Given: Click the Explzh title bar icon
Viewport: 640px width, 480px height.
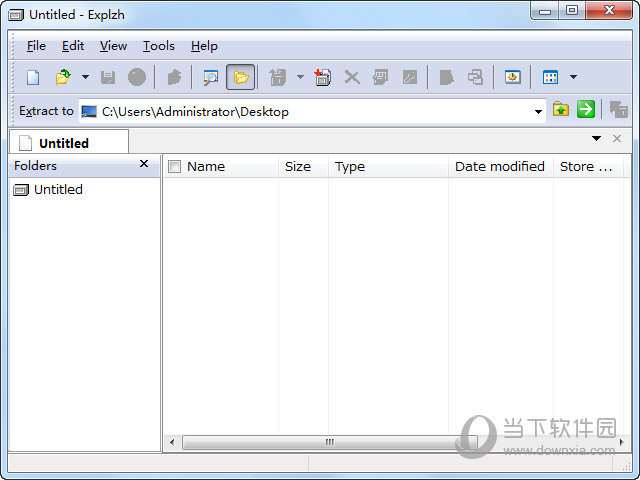Looking at the screenshot, I should (x=16, y=15).
